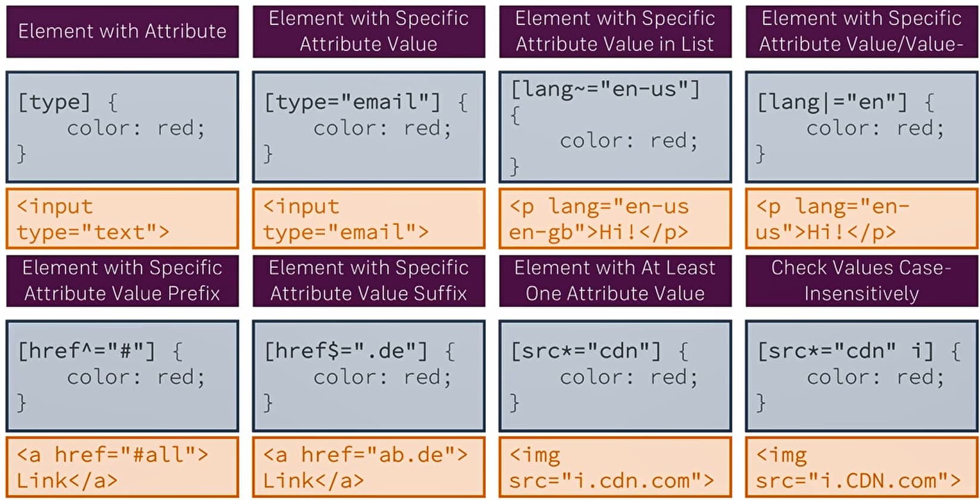The width and height of the screenshot is (980, 501).
Task: Click the "Attribute Value in List" heading
Action: [x=615, y=32]
